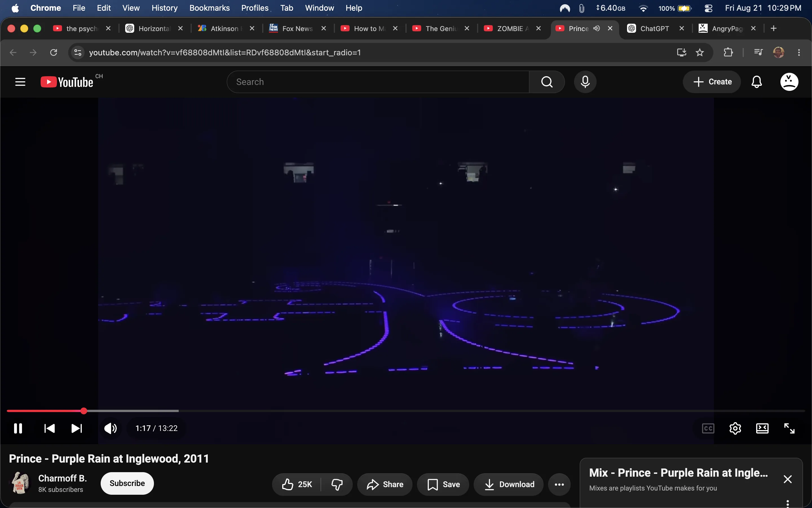Subscribe to Charmoff B. channel

click(x=127, y=483)
